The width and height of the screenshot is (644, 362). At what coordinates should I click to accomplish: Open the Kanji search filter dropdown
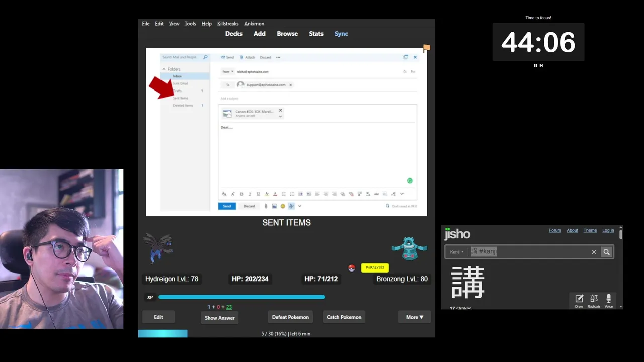[x=457, y=252]
